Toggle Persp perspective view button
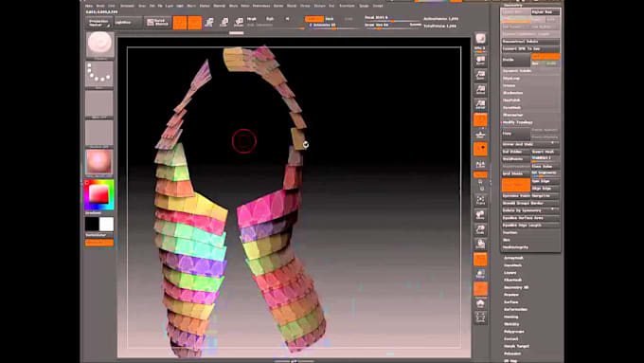 pyautogui.click(x=480, y=119)
